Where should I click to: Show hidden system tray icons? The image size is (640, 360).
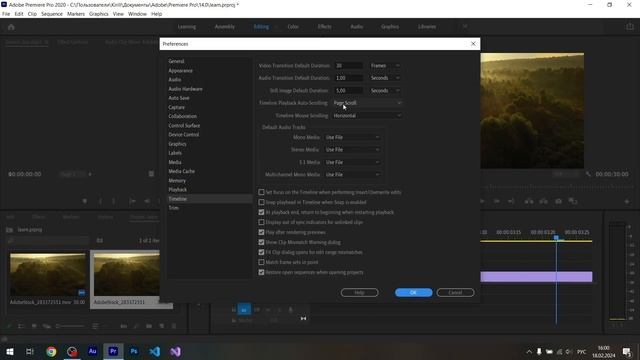[x=529, y=351]
